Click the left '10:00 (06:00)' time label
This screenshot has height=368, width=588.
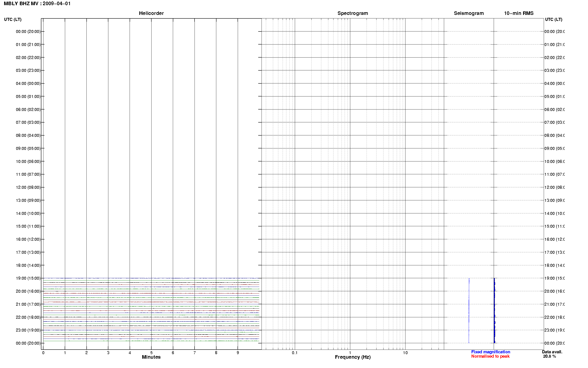click(28, 161)
